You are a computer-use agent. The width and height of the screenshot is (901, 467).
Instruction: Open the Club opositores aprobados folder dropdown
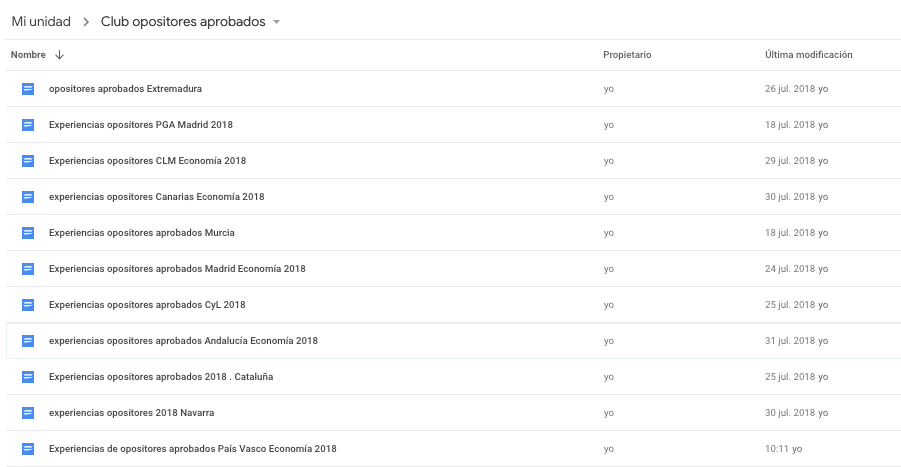276,22
